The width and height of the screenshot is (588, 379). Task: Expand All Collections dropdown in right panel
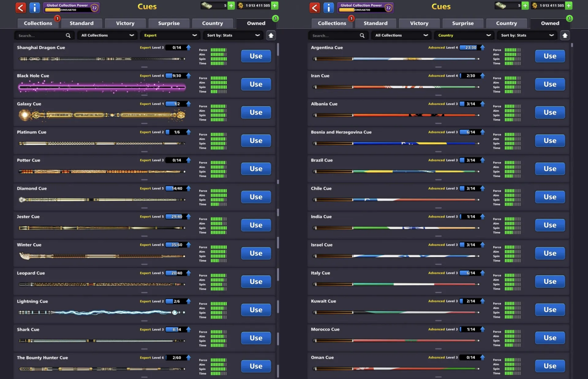click(401, 36)
